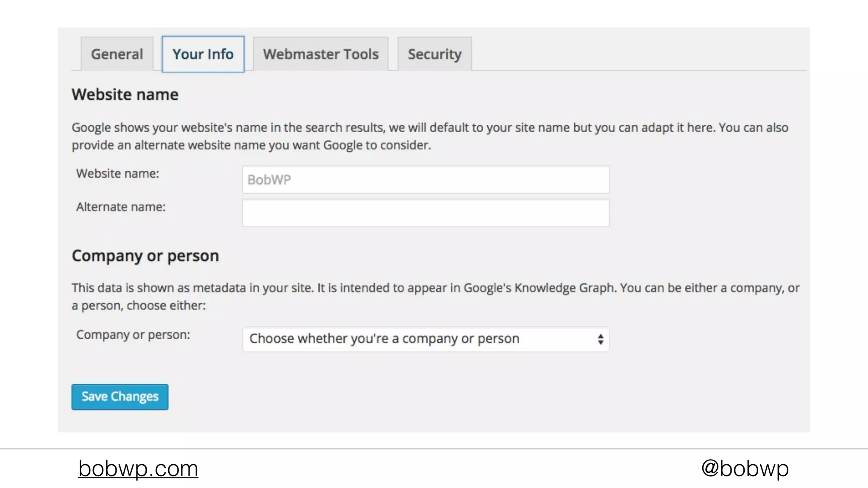The height and width of the screenshot is (488, 868).
Task: Click the Google search results description paragraph
Action: point(430,136)
